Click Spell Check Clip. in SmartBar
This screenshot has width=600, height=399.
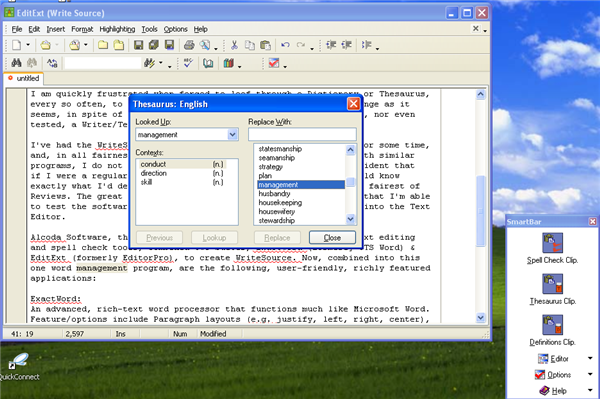coord(552,249)
